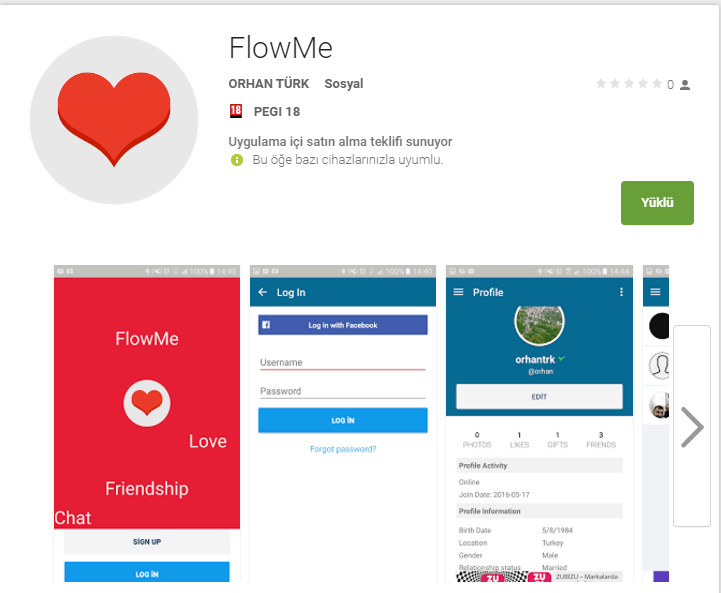This screenshot has width=721, height=593.
Task: Click the Username field in screenshot
Action: [x=343, y=362]
